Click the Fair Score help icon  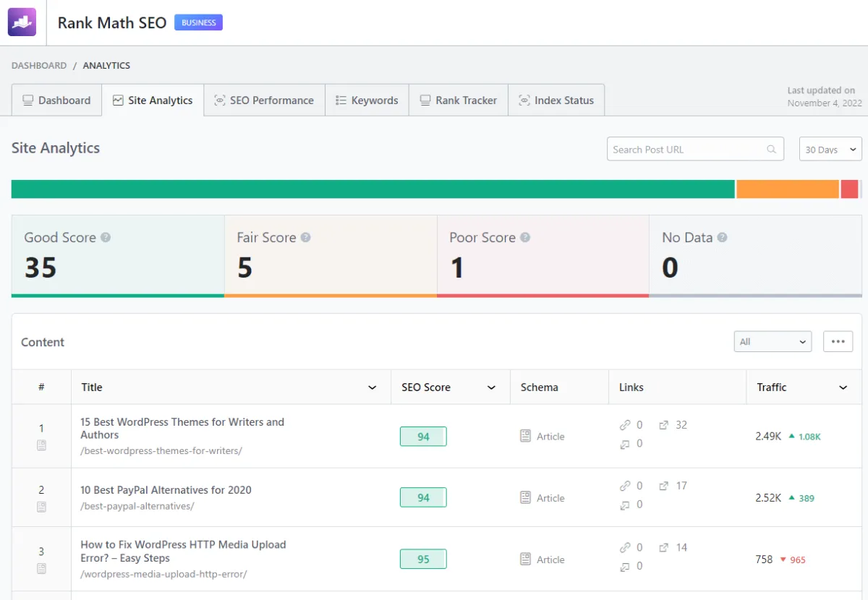305,237
